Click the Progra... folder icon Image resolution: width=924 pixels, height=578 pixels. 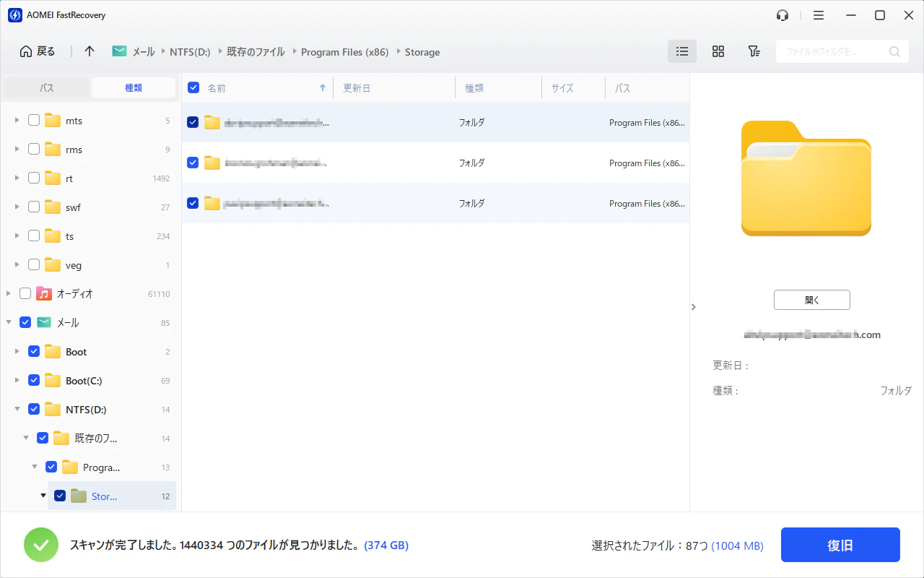pos(70,467)
